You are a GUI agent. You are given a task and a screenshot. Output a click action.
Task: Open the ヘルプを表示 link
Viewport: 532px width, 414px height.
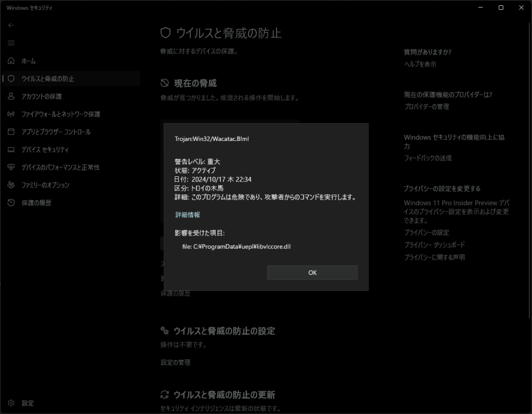click(x=420, y=64)
